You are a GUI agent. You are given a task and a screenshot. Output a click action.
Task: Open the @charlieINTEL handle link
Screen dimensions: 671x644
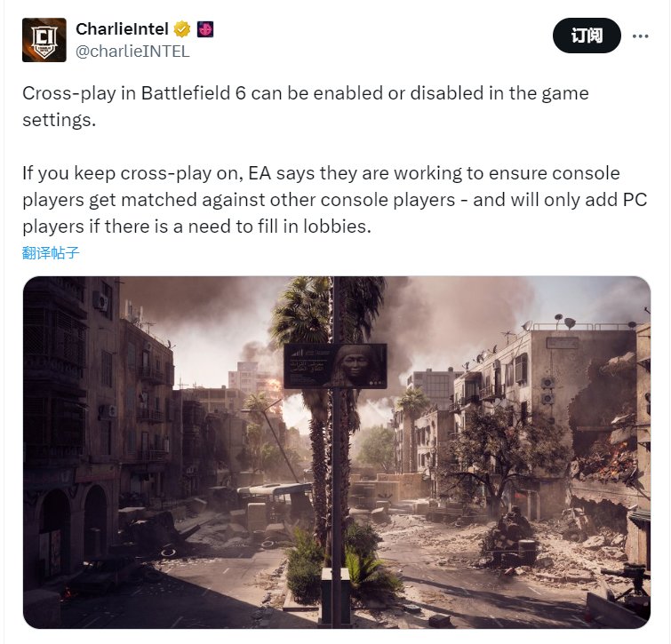click(132, 52)
